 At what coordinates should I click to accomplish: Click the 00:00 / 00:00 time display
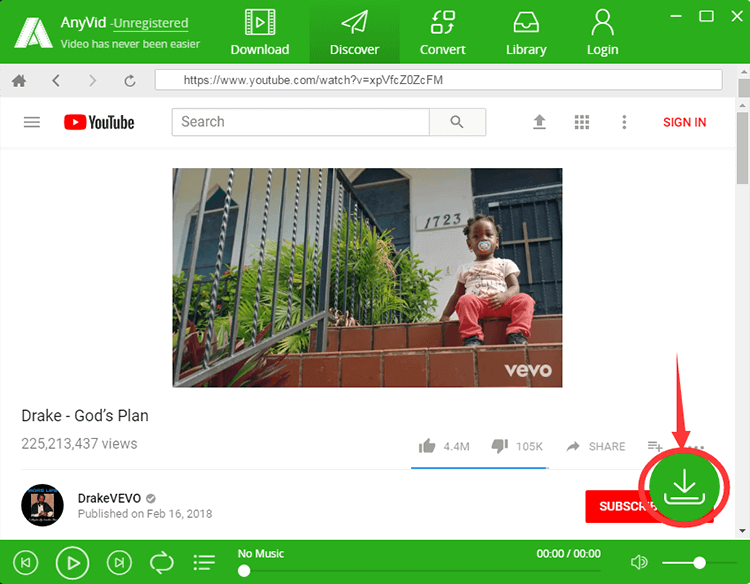(x=568, y=553)
